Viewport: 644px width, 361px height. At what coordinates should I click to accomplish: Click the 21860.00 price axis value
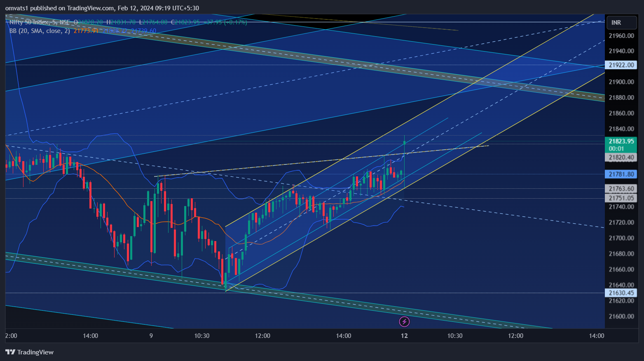pos(621,113)
